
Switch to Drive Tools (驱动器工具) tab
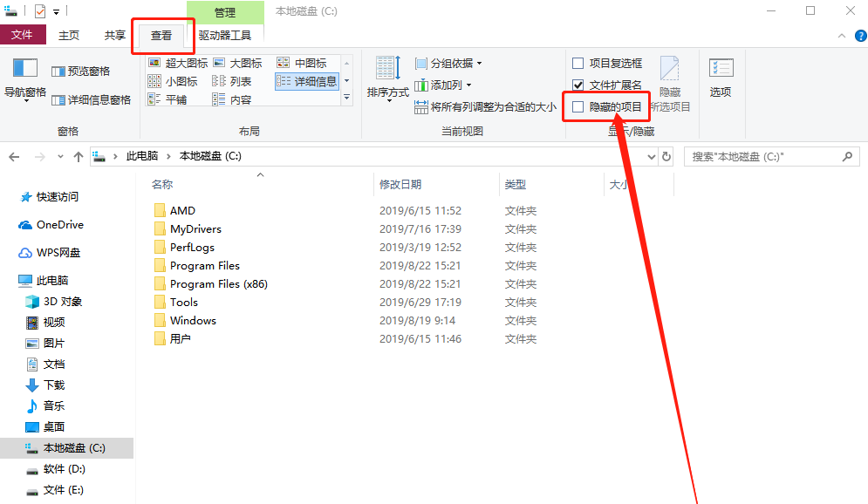225,36
